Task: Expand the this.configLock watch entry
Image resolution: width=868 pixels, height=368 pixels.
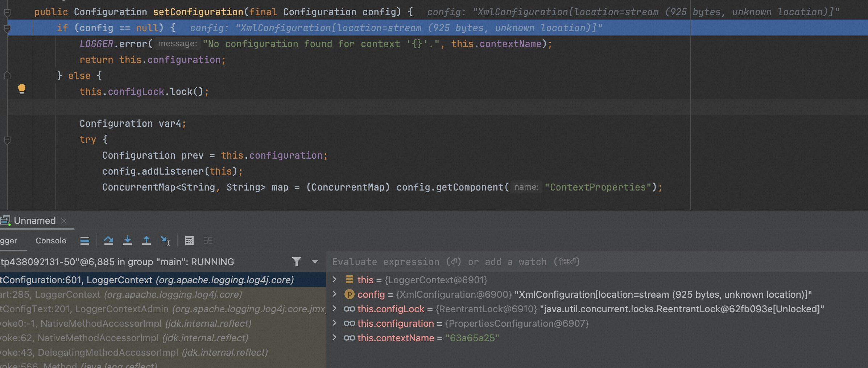Action: (335, 309)
